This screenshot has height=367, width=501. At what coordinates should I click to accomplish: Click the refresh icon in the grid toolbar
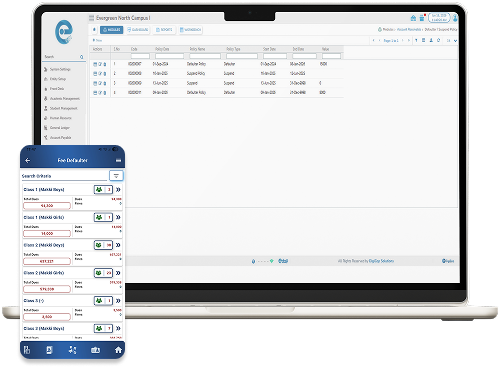point(439,40)
